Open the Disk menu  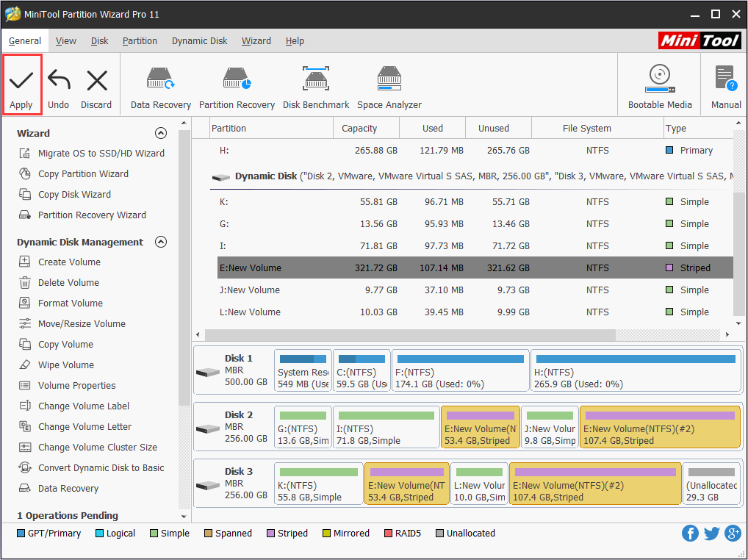point(100,41)
